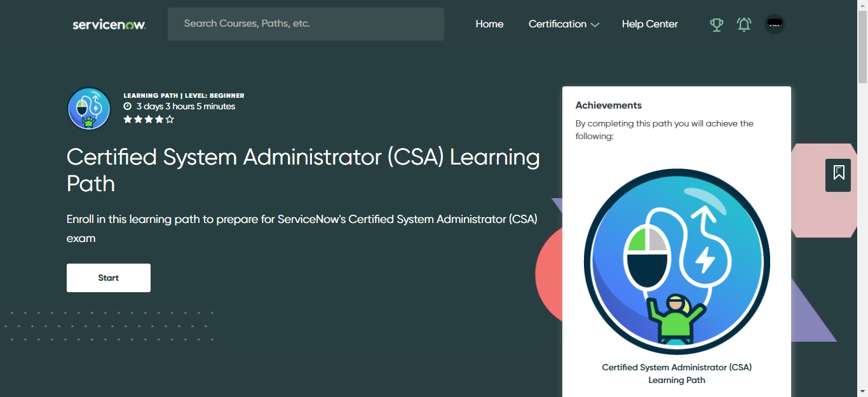Viewport: 868px width, 397px height.
Task: Open the Help Center
Action: (649, 24)
